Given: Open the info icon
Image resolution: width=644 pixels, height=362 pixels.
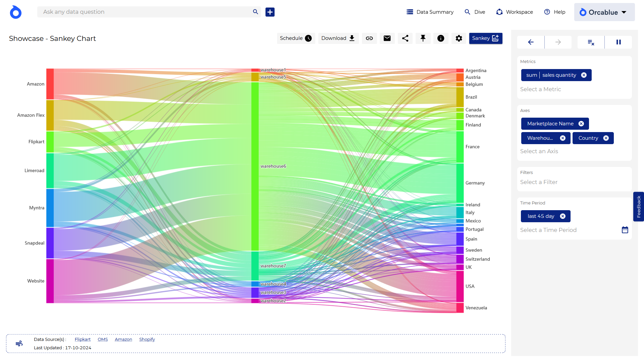Looking at the screenshot, I should pyautogui.click(x=441, y=38).
